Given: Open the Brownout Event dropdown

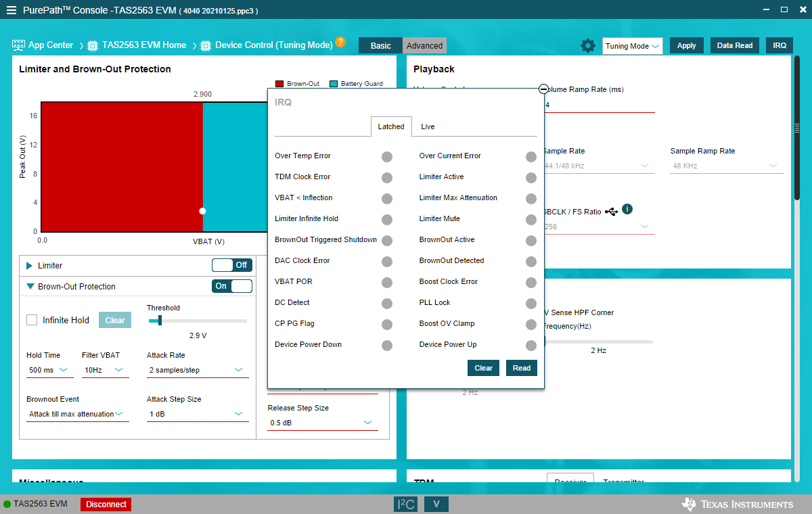Looking at the screenshot, I should [x=78, y=414].
